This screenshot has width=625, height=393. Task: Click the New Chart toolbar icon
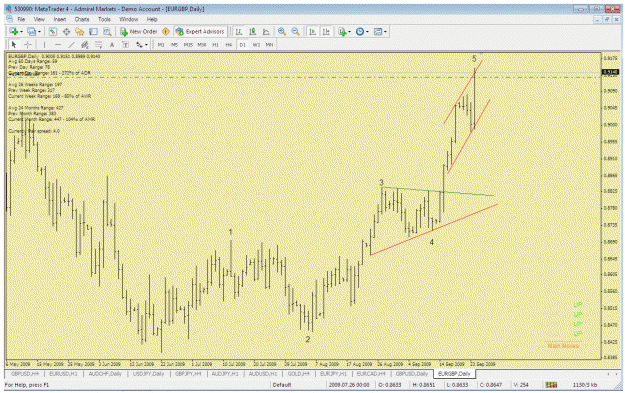14,31
